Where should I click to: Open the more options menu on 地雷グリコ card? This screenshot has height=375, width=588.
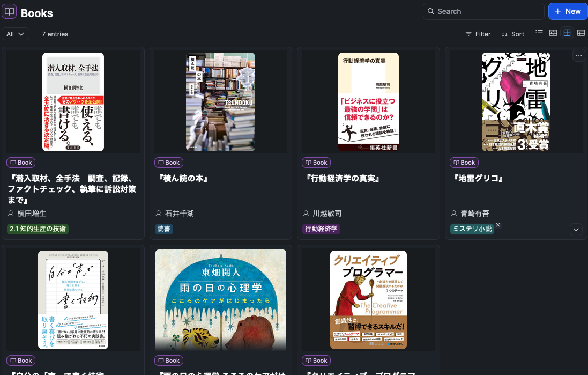coord(579,55)
